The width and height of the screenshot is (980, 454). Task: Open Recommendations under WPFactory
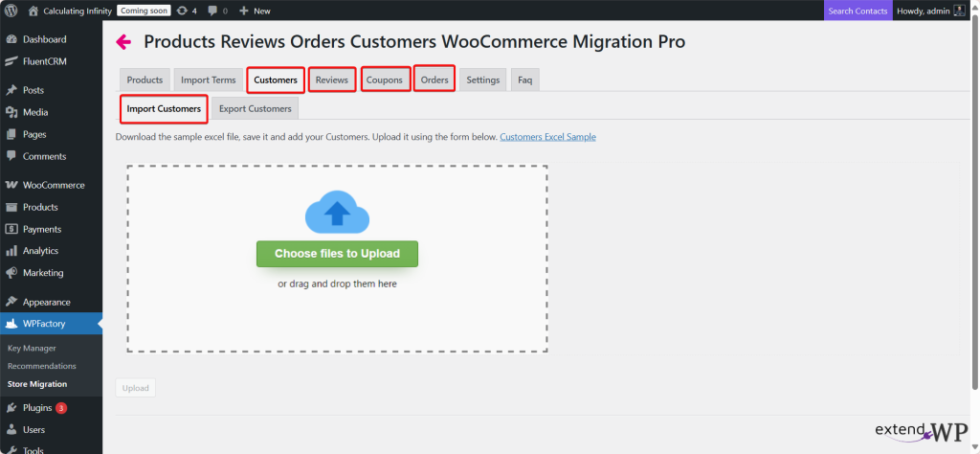coord(41,366)
